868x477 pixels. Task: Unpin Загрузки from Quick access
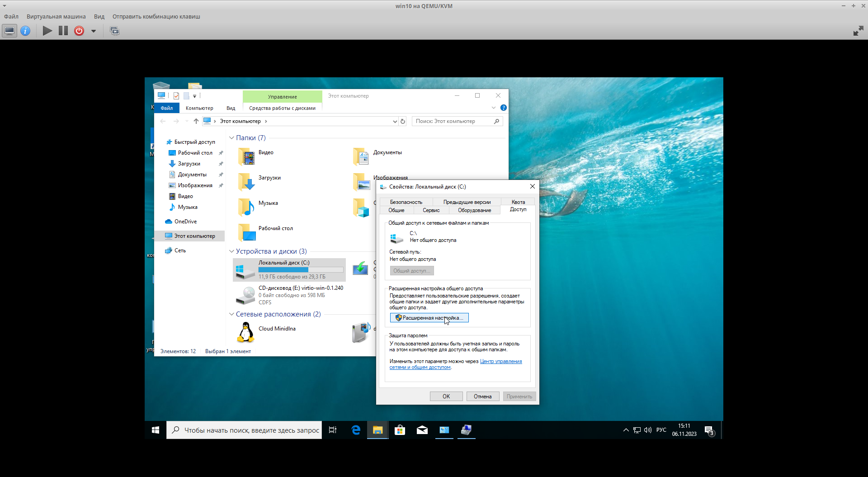pos(221,164)
